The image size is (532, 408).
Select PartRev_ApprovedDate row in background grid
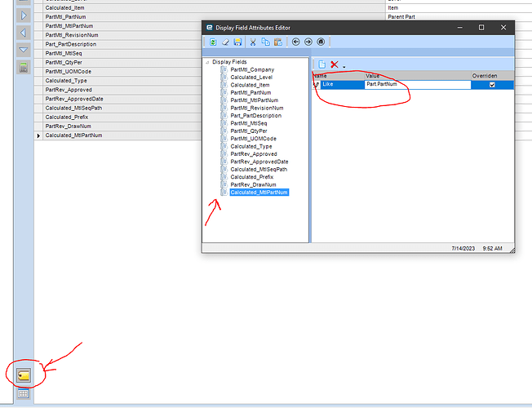click(123, 99)
